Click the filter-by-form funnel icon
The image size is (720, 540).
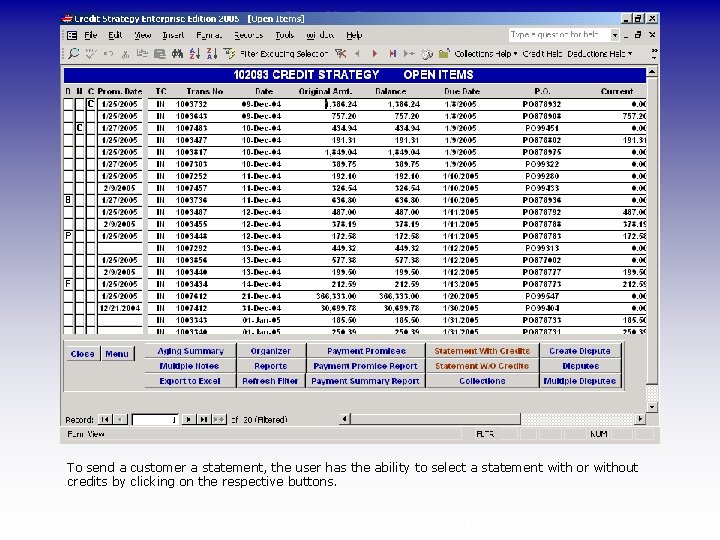coord(229,54)
